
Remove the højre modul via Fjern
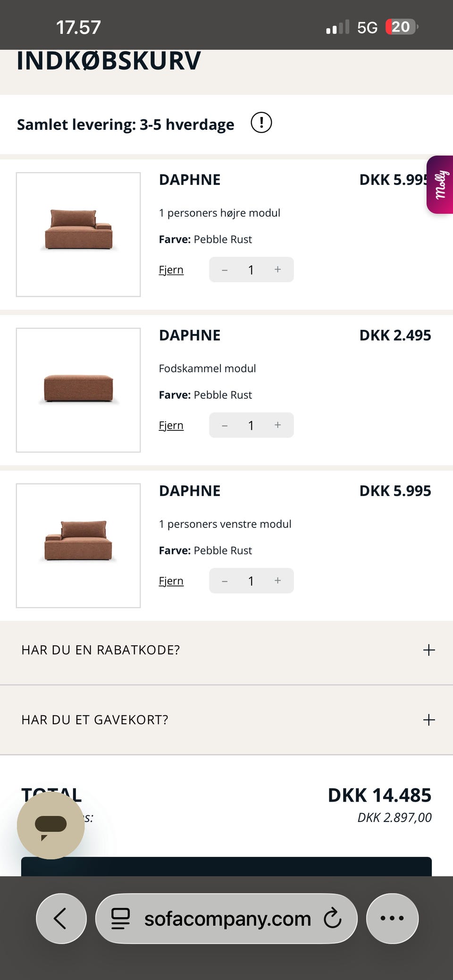coord(171,270)
